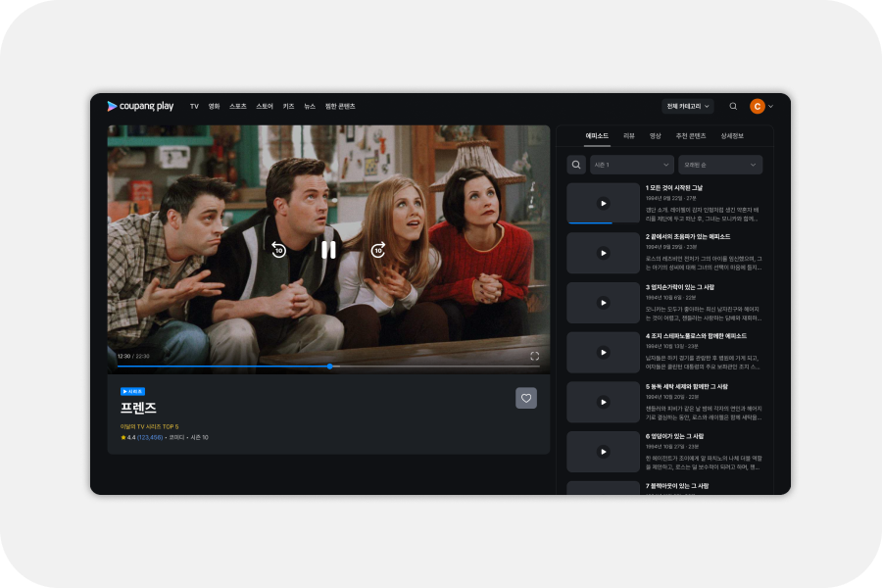Rewind the video 10 seconds
The height and width of the screenshot is (588, 882).
click(278, 249)
